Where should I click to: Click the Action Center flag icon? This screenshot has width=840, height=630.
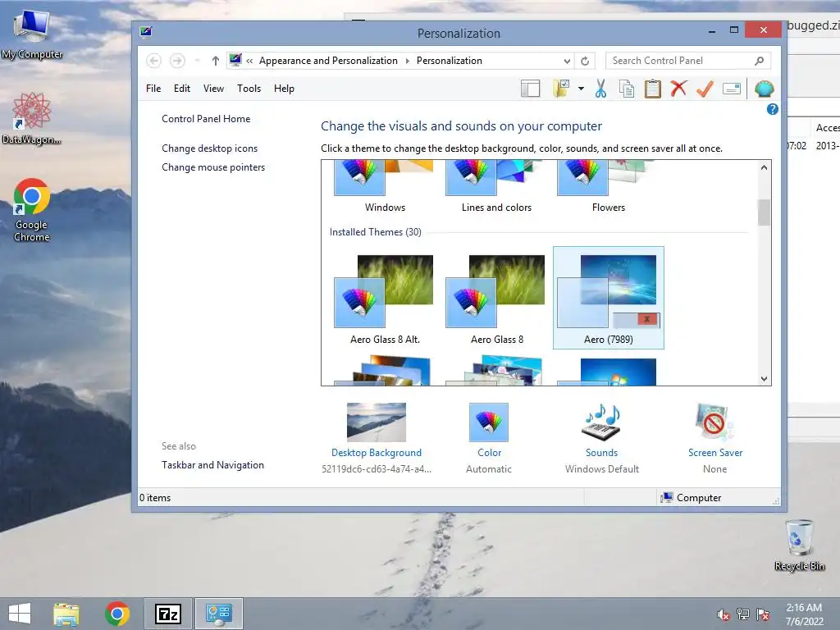pos(763,614)
